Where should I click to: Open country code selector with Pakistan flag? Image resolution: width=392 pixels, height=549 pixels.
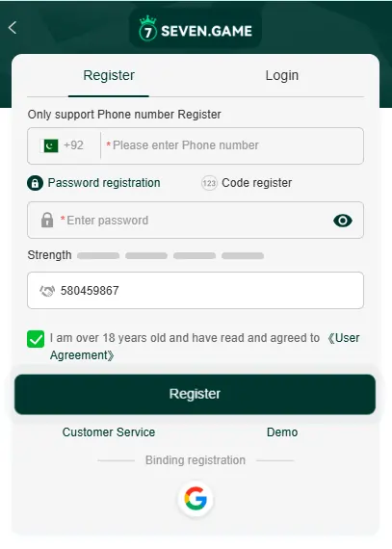[x=49, y=145]
